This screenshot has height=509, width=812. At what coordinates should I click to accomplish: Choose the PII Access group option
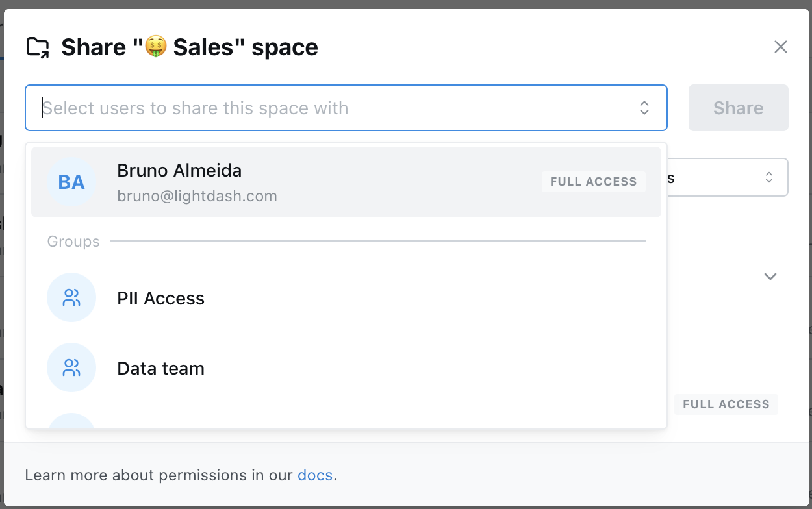pyautogui.click(x=161, y=299)
